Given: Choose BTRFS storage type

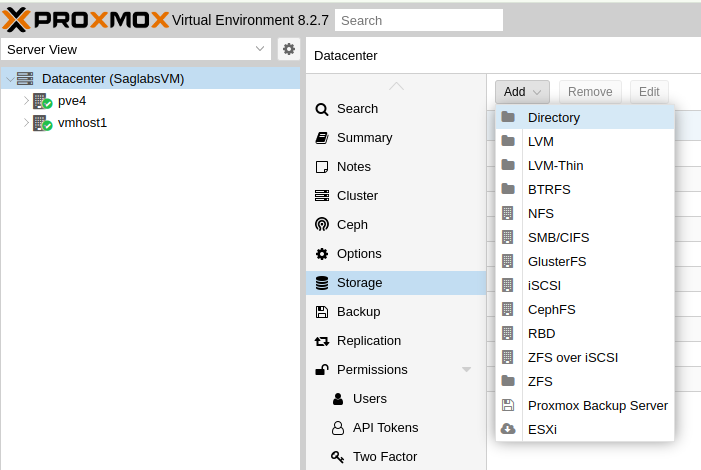Looking at the screenshot, I should [585, 190].
